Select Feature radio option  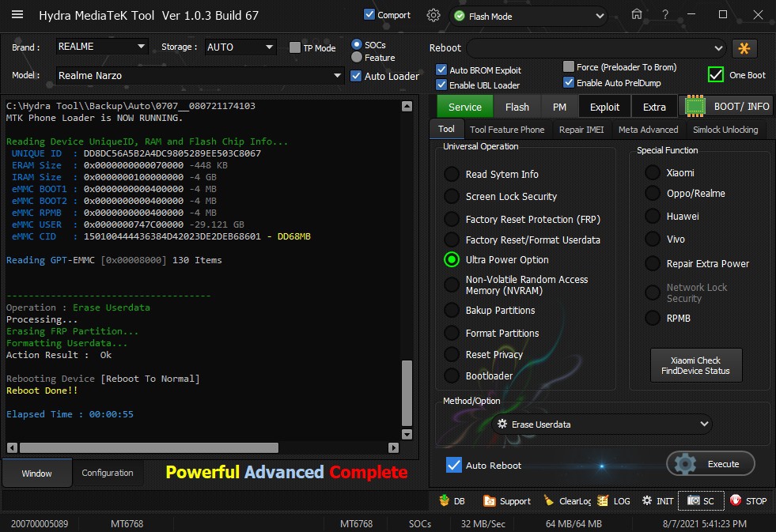(356, 58)
